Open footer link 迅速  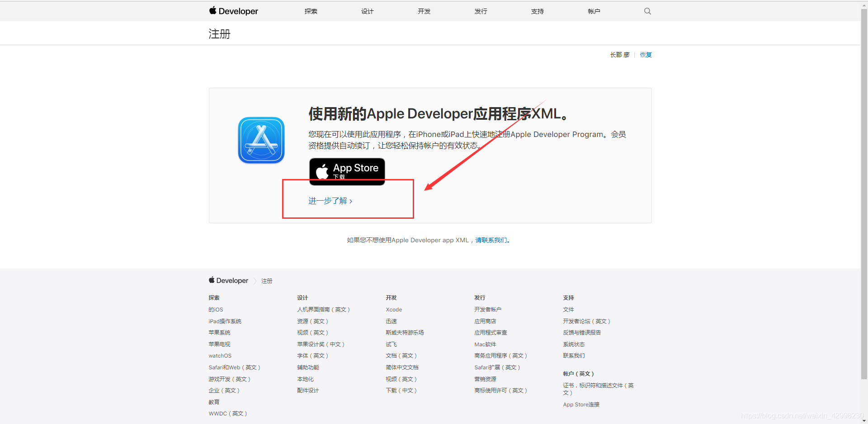[391, 321]
